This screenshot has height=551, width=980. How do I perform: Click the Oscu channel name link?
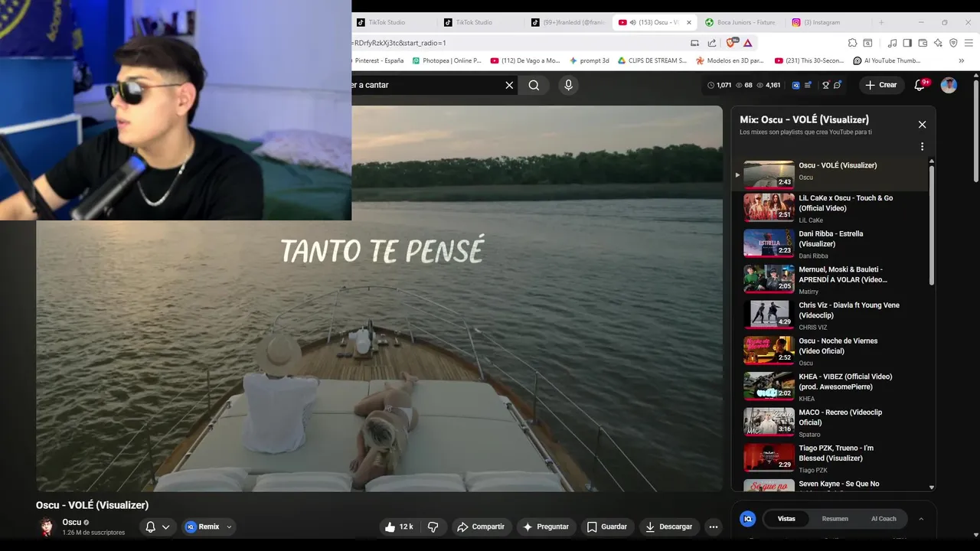[x=72, y=522]
